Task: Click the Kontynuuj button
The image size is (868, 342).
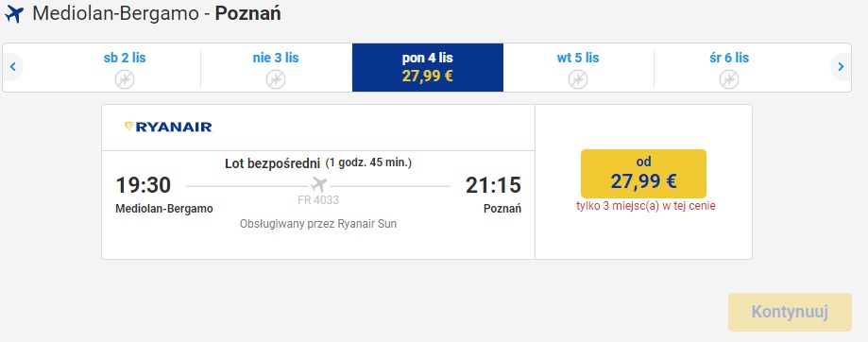Action: (x=790, y=312)
